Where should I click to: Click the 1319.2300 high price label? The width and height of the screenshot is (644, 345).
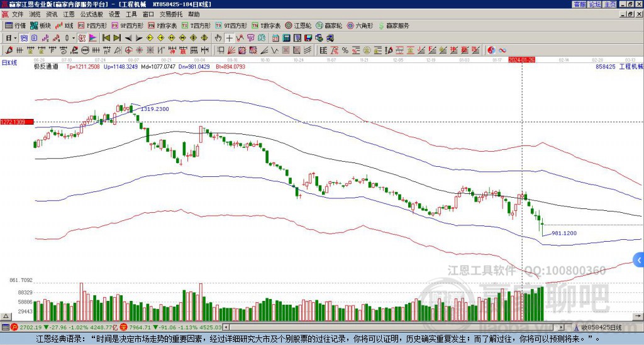click(155, 109)
